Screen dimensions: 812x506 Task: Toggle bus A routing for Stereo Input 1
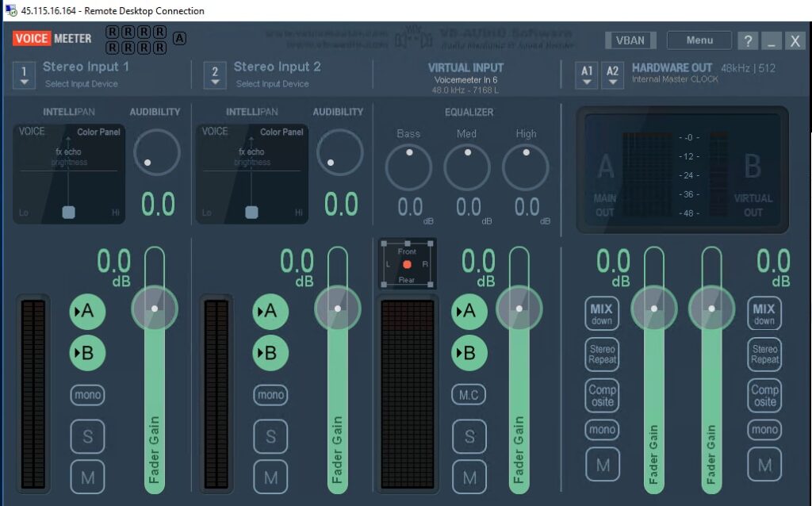pos(87,312)
